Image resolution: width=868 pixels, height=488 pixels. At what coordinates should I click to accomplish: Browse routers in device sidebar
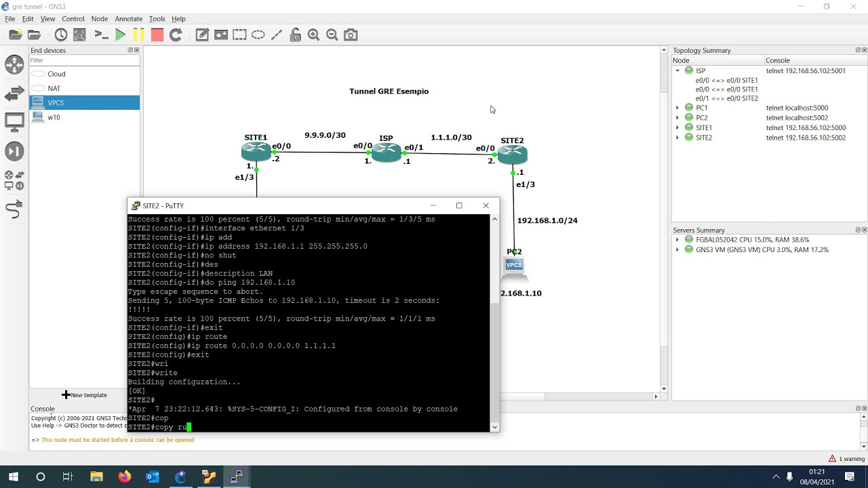pos(14,64)
